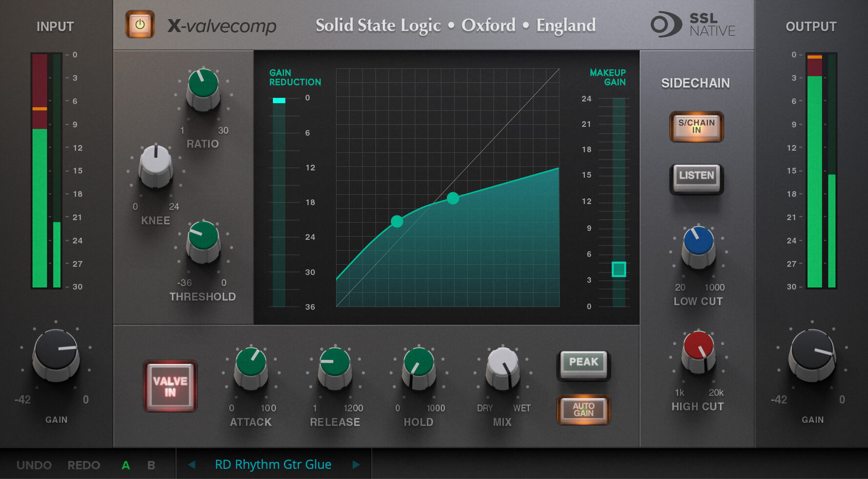Click the green Threshold knob
This screenshot has height=479, width=868.
tap(203, 241)
